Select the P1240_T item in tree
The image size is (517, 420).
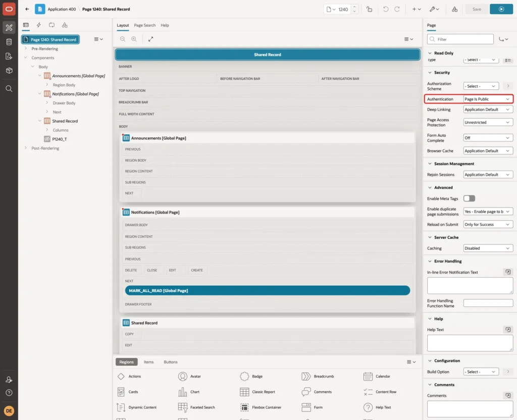[60, 139]
